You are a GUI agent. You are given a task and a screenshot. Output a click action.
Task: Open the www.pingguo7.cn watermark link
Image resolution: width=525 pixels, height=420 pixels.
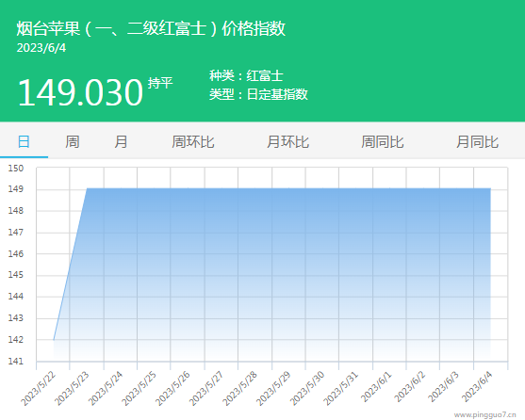pos(484,415)
